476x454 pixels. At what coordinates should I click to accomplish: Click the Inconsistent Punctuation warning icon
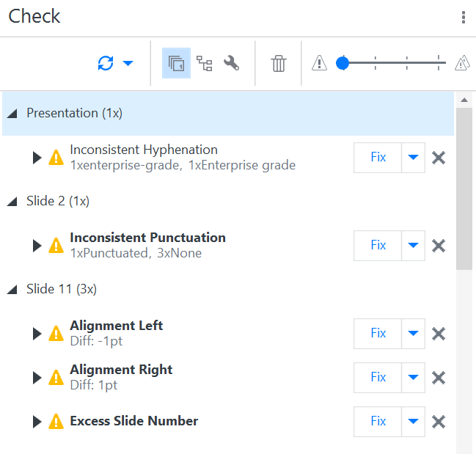click(x=56, y=246)
